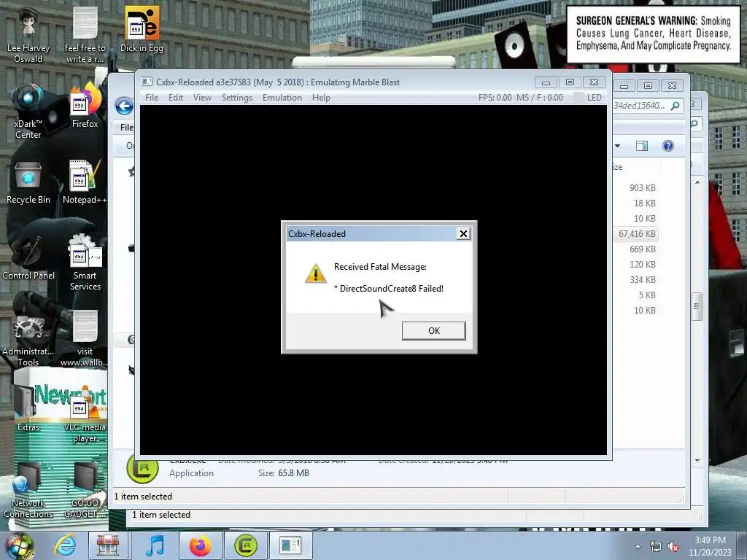Select the Notepad++ desktop shortcut

point(85,182)
